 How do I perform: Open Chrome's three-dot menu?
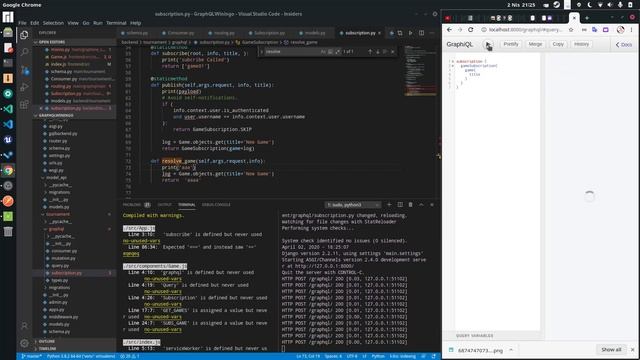pyautogui.click(x=632, y=30)
